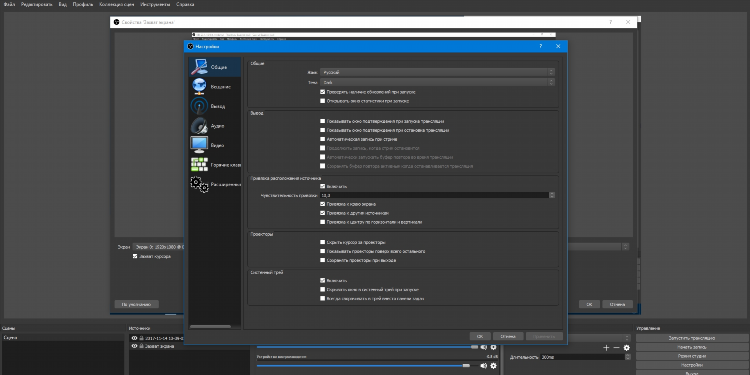This screenshot has height=375, width=750.
Task: Expand the Язык language dropdown
Action: point(437,72)
